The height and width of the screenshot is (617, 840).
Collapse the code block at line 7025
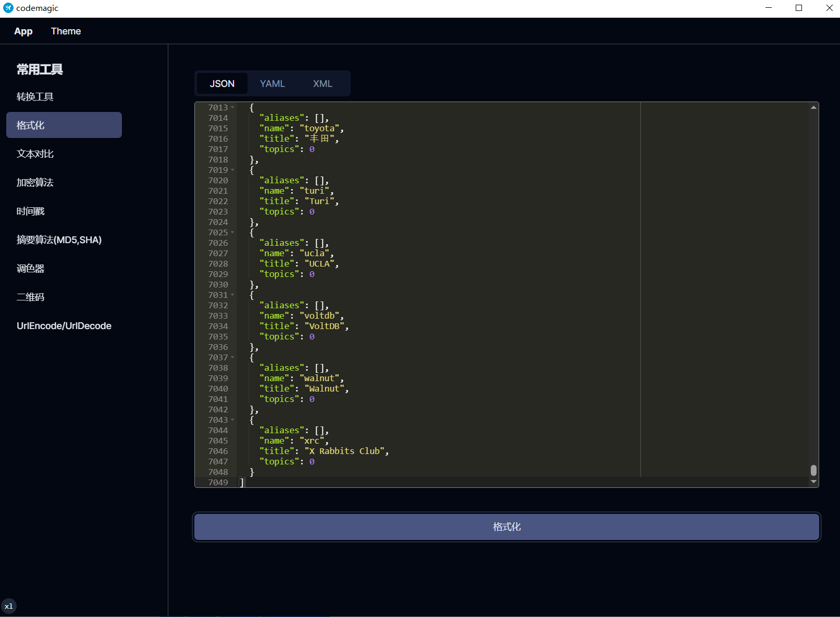tap(232, 233)
